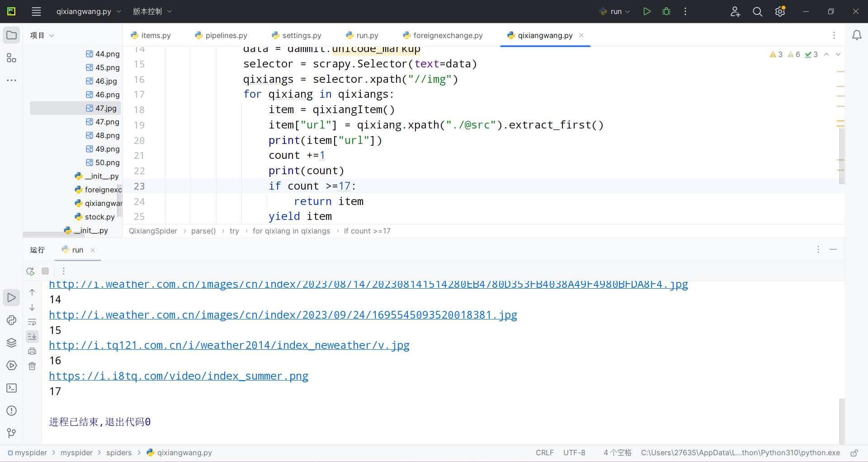Click the editor vertical scrollbar
The width and height of the screenshot is (868, 462).
pyautogui.click(x=841, y=156)
